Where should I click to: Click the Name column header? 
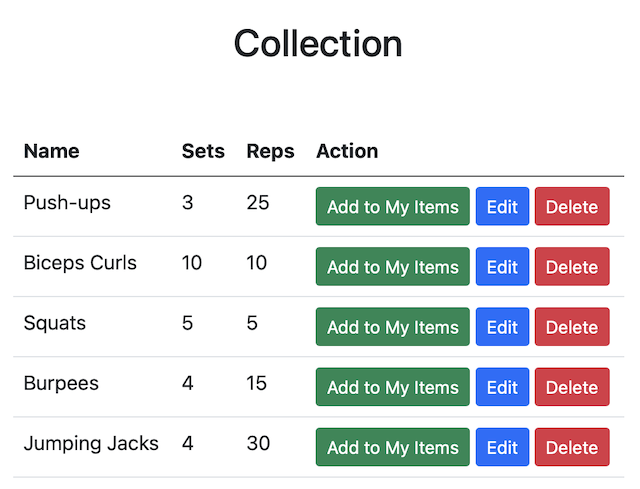[x=51, y=151]
